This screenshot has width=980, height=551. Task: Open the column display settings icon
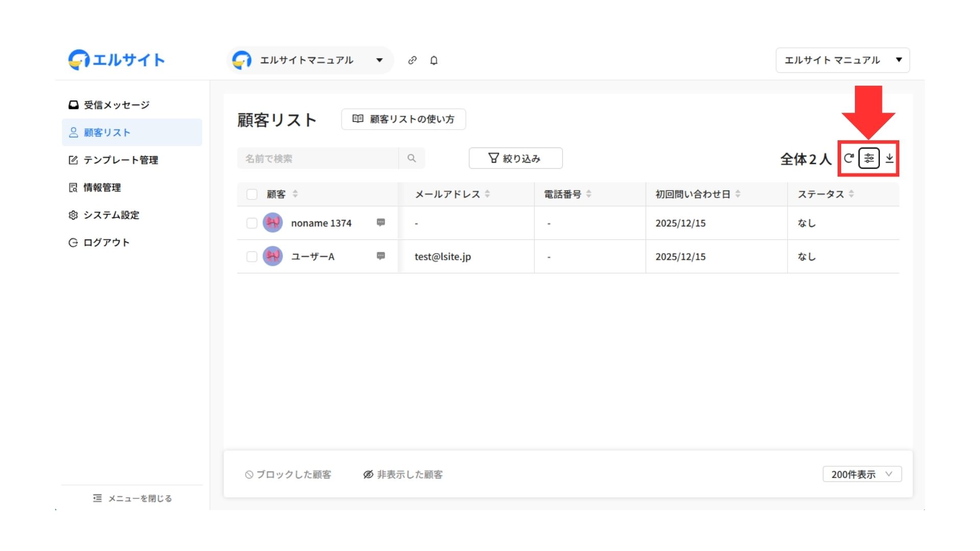click(x=869, y=158)
